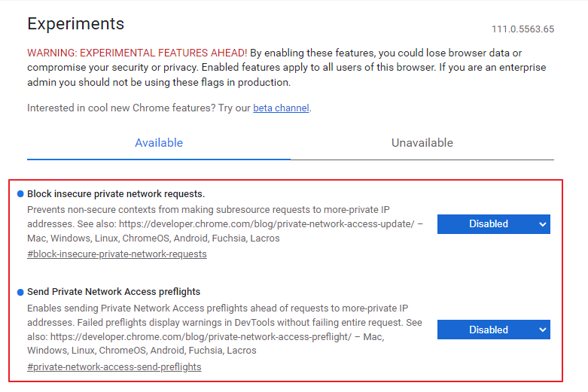Click chevron arrow on first Disabled dropdown
The height and width of the screenshot is (392, 588).
pos(542,224)
